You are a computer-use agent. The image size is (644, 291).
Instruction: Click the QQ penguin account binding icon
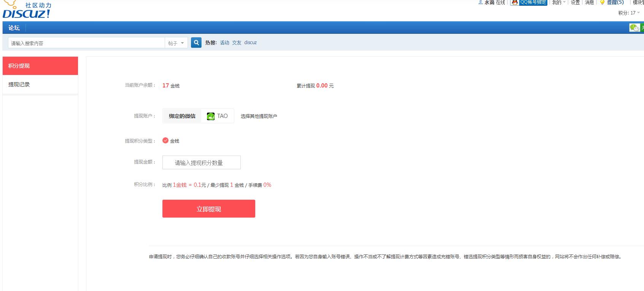click(515, 2)
